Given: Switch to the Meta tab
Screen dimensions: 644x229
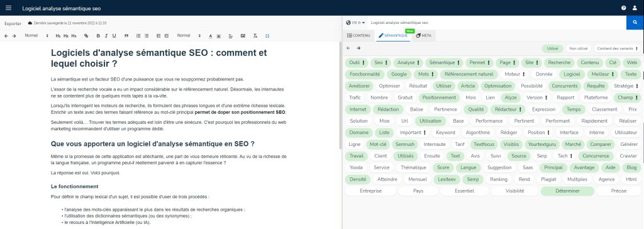Looking at the screenshot, I should pyautogui.click(x=423, y=36).
